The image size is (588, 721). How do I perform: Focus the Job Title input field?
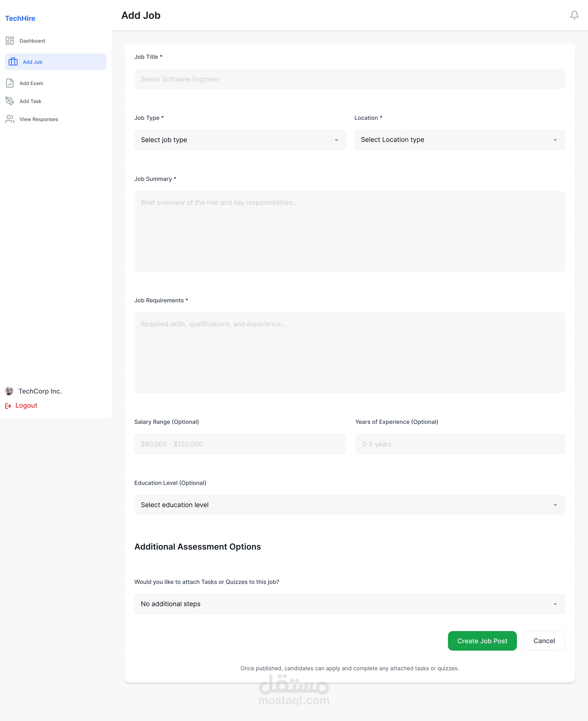[349, 79]
